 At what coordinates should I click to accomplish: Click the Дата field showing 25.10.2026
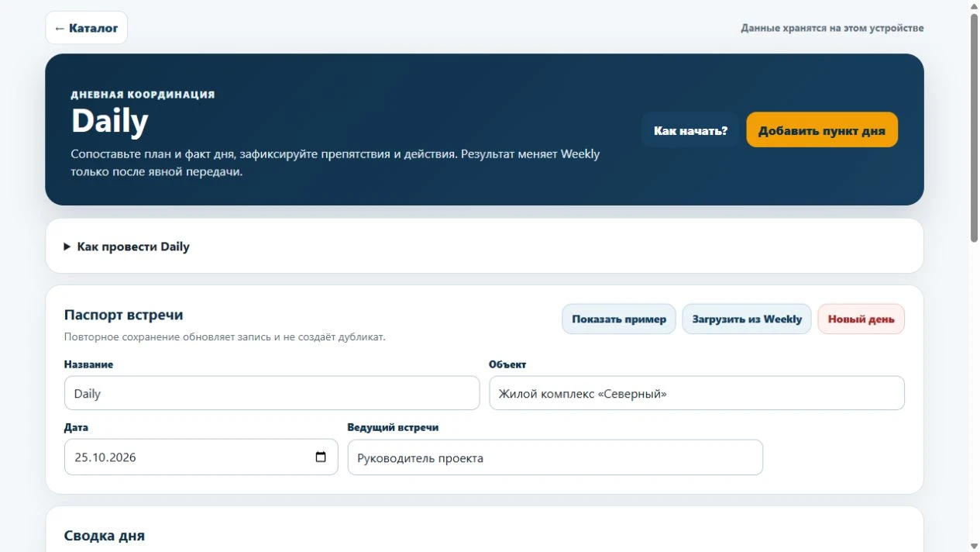(x=201, y=457)
